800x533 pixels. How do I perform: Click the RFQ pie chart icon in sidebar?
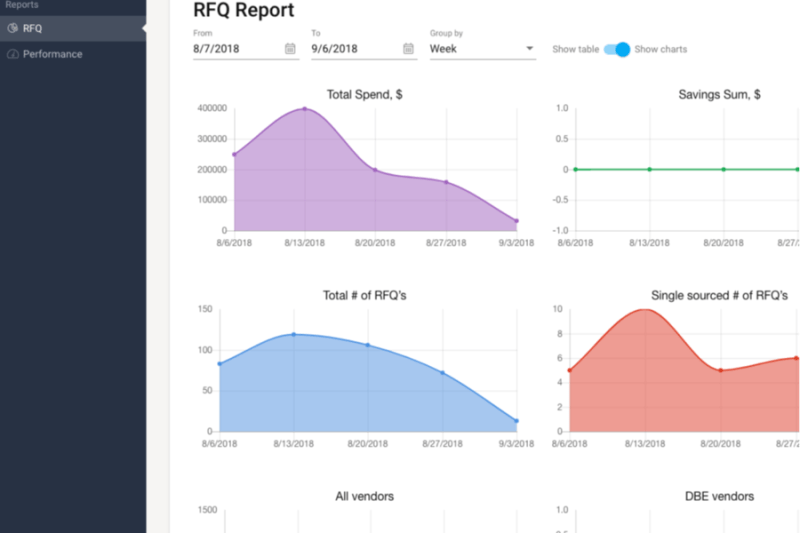(12, 28)
